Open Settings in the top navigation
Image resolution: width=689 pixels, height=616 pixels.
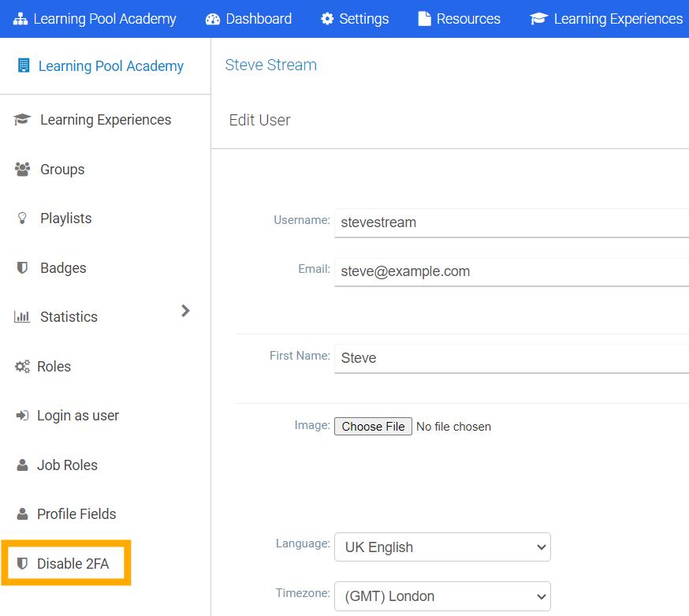click(355, 19)
